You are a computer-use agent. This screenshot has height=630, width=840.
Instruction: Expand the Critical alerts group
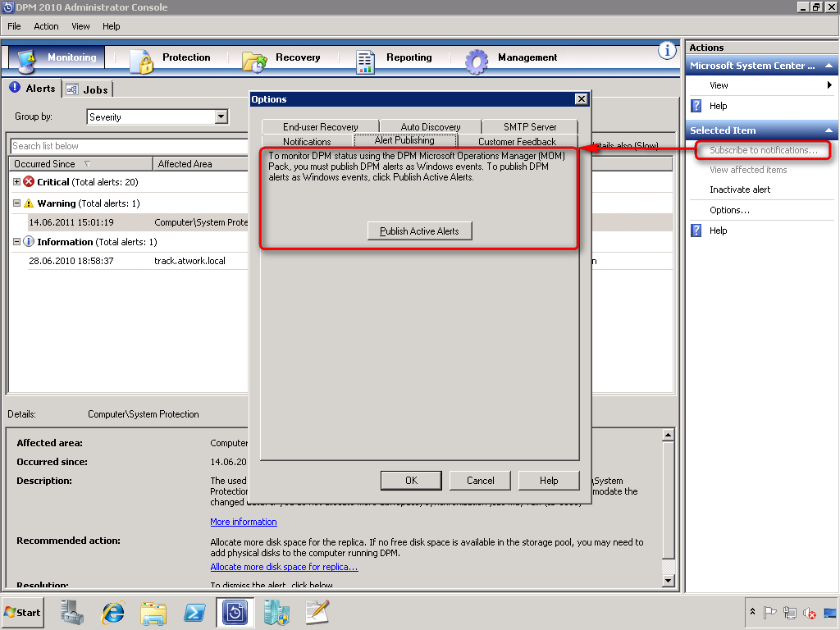pyautogui.click(x=16, y=182)
